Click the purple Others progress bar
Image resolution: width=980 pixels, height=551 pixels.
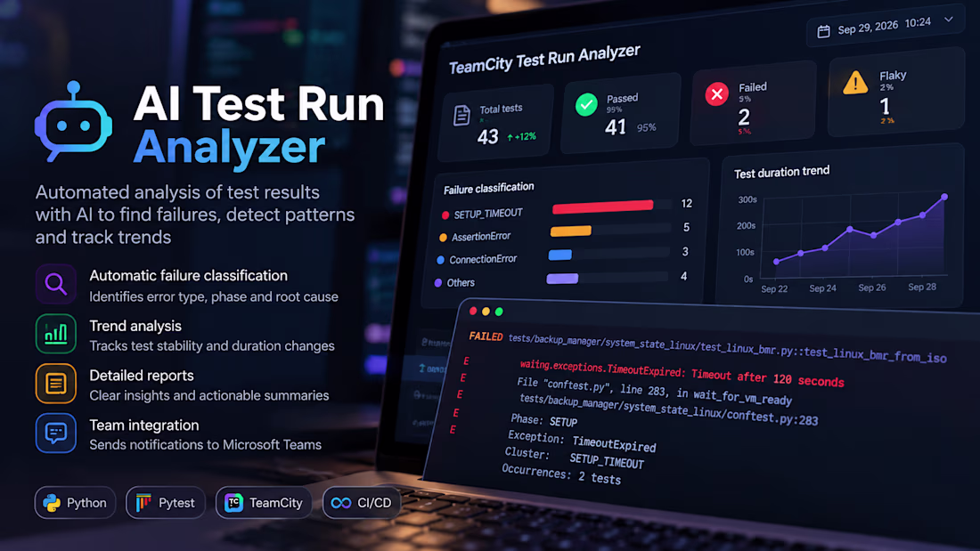coord(562,279)
